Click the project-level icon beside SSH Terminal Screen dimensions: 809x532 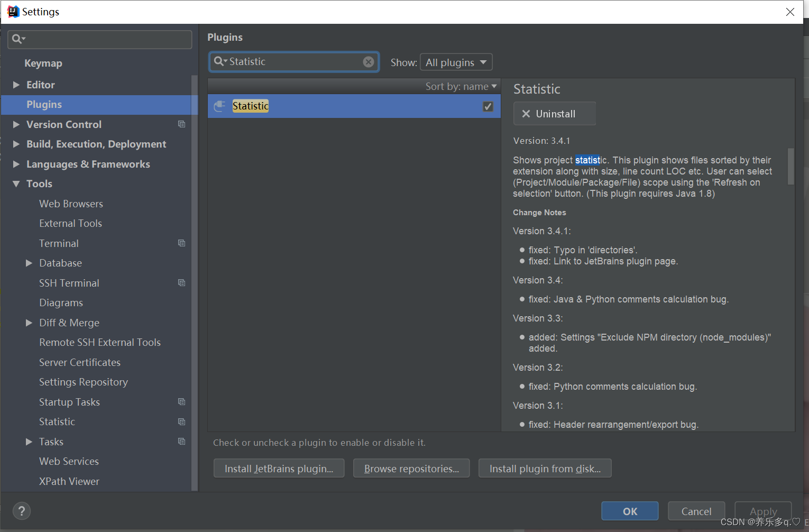click(x=182, y=283)
